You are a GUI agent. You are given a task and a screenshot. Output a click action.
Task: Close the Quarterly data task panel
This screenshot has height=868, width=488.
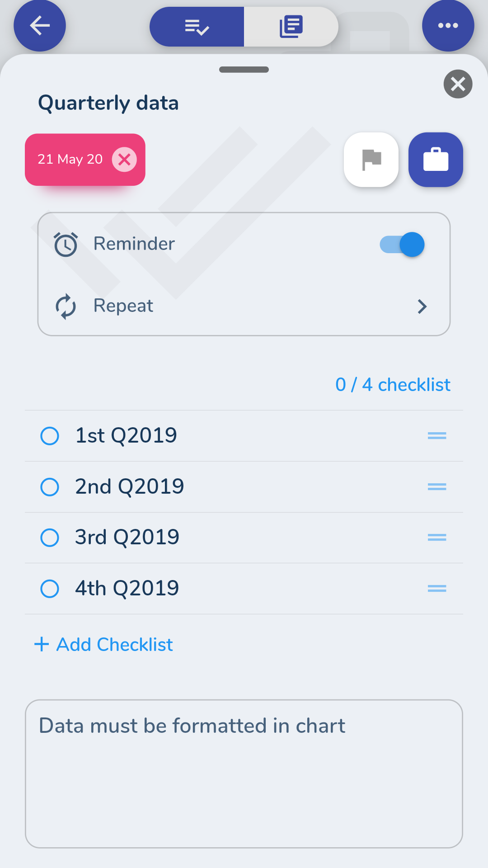tap(458, 84)
